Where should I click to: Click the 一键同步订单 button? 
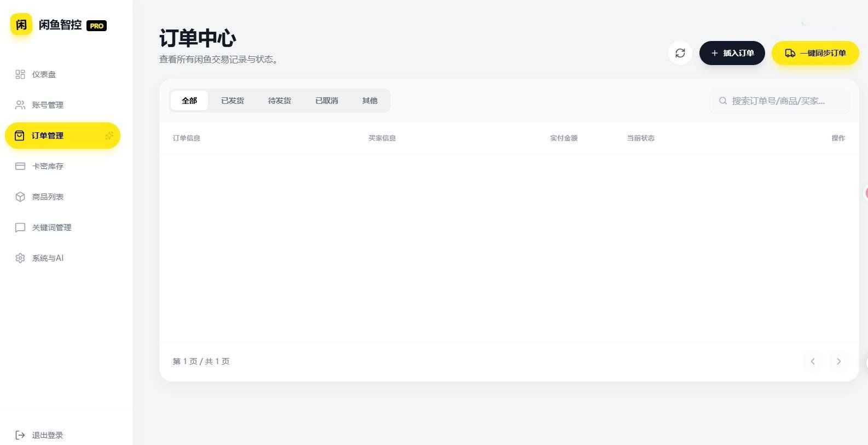click(815, 53)
